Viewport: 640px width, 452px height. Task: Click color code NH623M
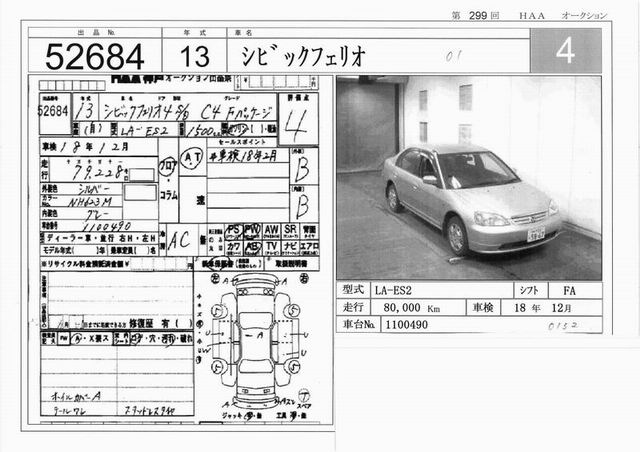pyautogui.click(x=89, y=202)
